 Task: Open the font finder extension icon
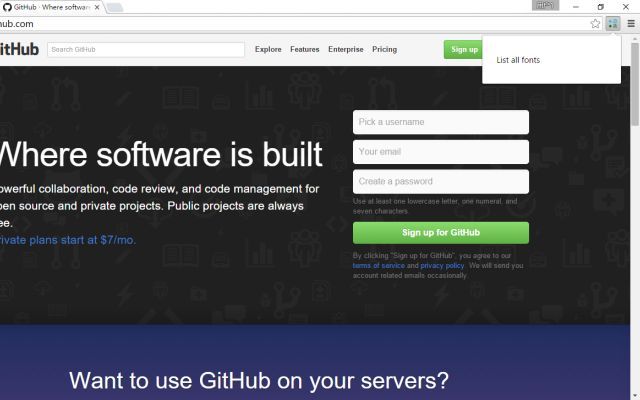(x=613, y=24)
